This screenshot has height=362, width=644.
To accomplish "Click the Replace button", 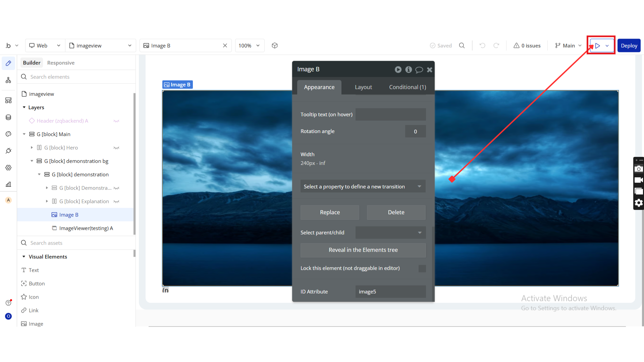I will [x=330, y=213].
